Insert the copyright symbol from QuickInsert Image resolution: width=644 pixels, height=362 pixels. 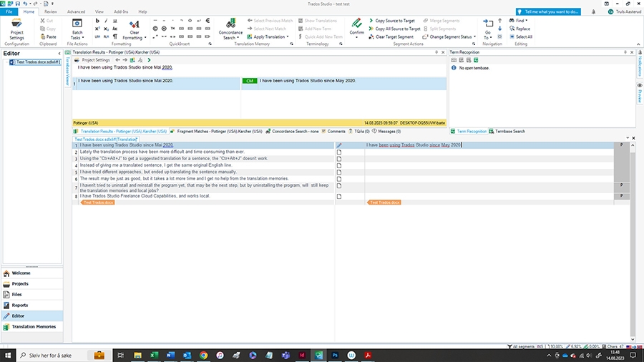155,29
